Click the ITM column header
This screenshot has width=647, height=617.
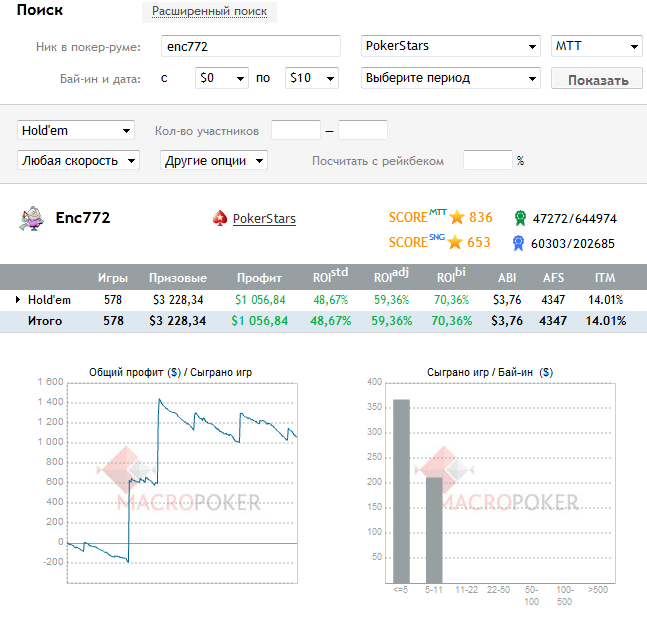pyautogui.click(x=605, y=278)
